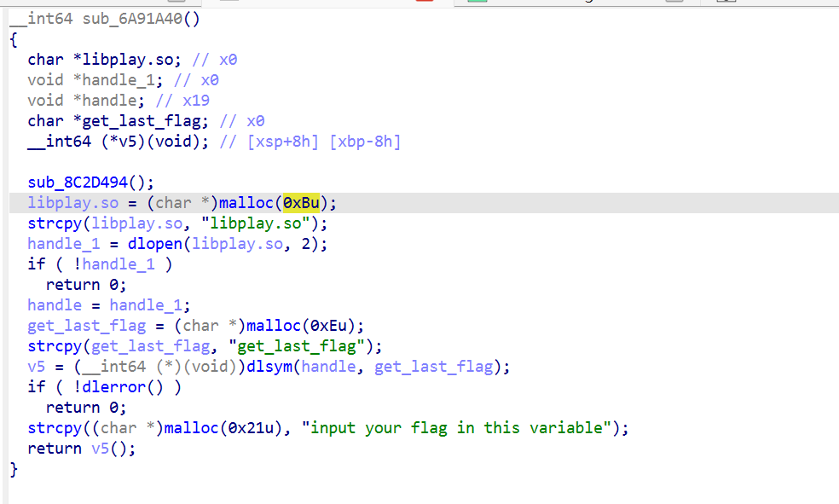
Task: Click return 0 under the handle_1 check
Action: (85, 285)
